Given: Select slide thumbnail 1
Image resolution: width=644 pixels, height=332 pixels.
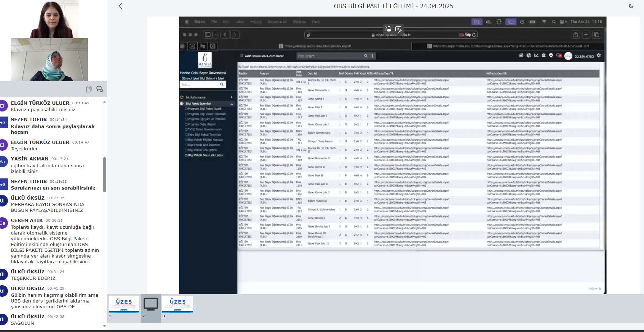Looking at the screenshot, I should [x=124, y=304].
